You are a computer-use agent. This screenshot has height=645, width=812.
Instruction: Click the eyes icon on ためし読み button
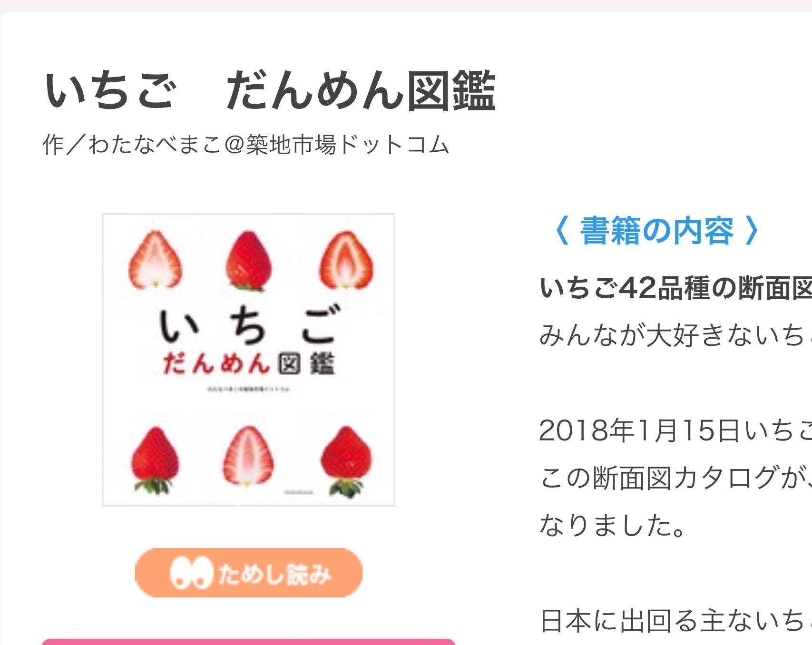[x=191, y=572]
